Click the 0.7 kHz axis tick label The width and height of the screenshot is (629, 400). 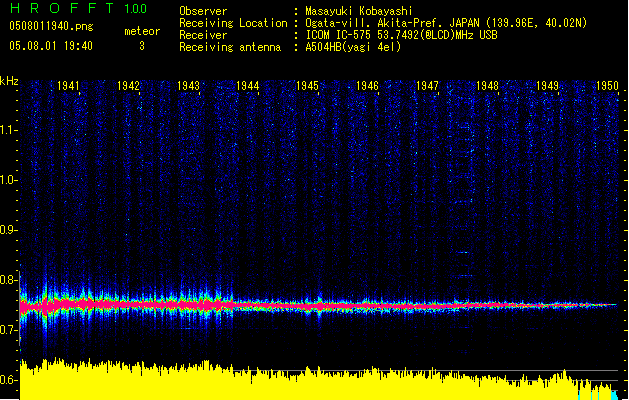point(8,330)
